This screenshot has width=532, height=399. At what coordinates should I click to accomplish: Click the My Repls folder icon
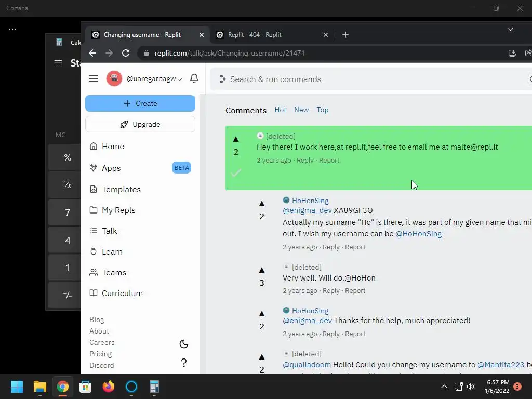[x=94, y=210]
